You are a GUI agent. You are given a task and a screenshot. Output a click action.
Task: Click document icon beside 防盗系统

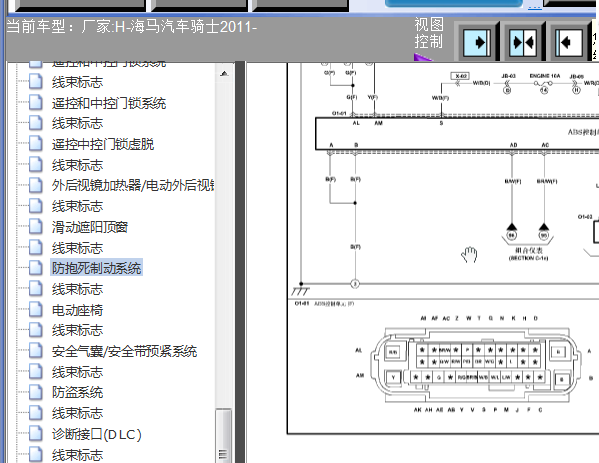[36, 392]
